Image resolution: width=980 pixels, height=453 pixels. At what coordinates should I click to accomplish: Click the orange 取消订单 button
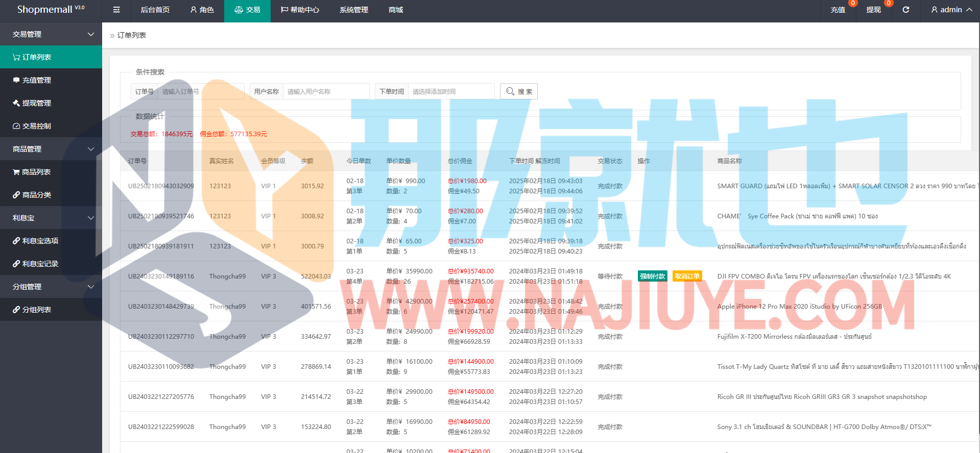pos(687,276)
